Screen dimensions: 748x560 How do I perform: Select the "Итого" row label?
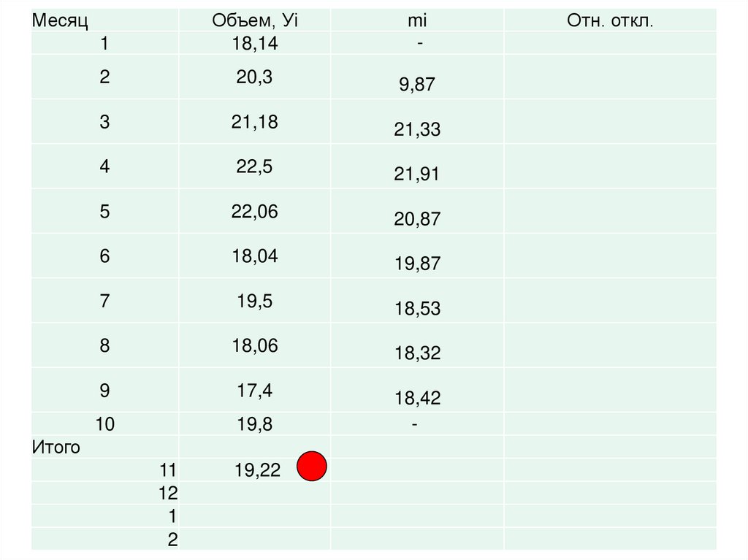[56, 447]
